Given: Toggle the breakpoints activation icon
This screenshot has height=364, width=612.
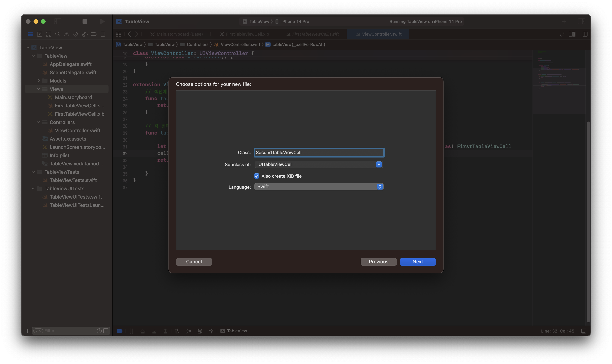Looking at the screenshot, I should (120, 331).
